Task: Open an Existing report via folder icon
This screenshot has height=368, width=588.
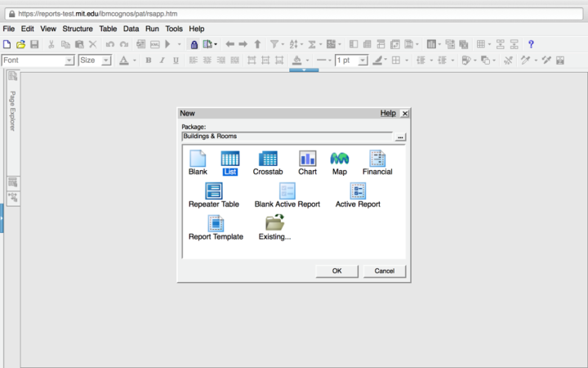Action: (274, 223)
